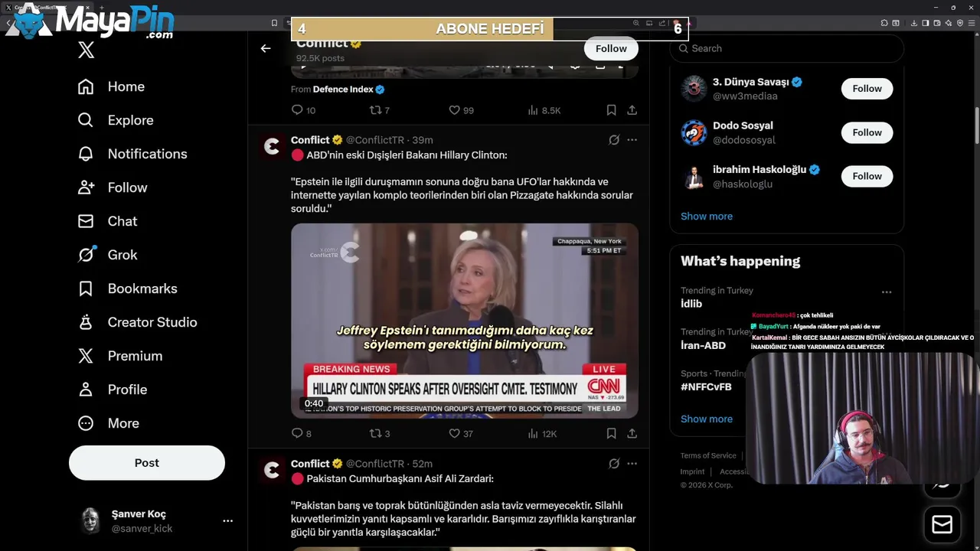The height and width of the screenshot is (551, 980).
Task: Follow the Dodo Sosyal account
Action: (867, 132)
